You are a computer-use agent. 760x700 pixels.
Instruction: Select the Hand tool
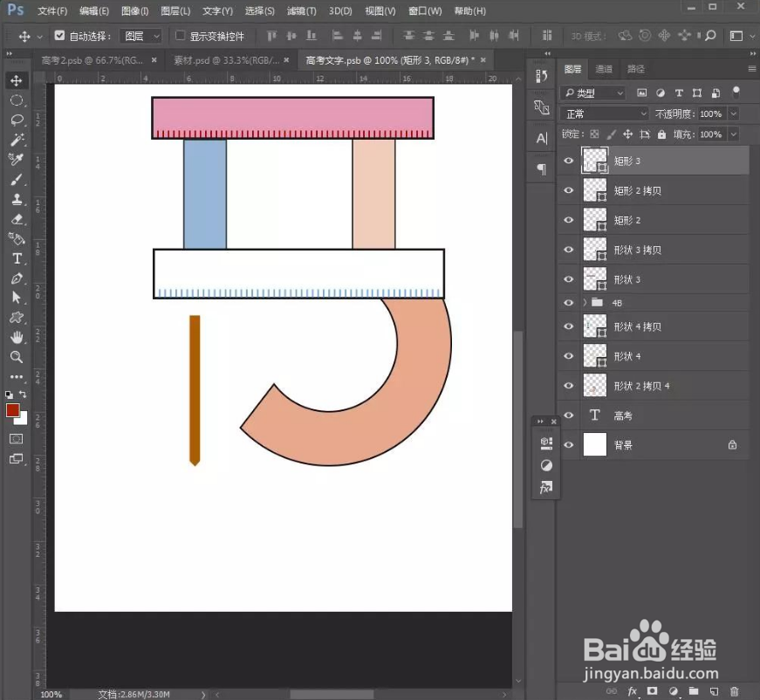[x=17, y=338]
